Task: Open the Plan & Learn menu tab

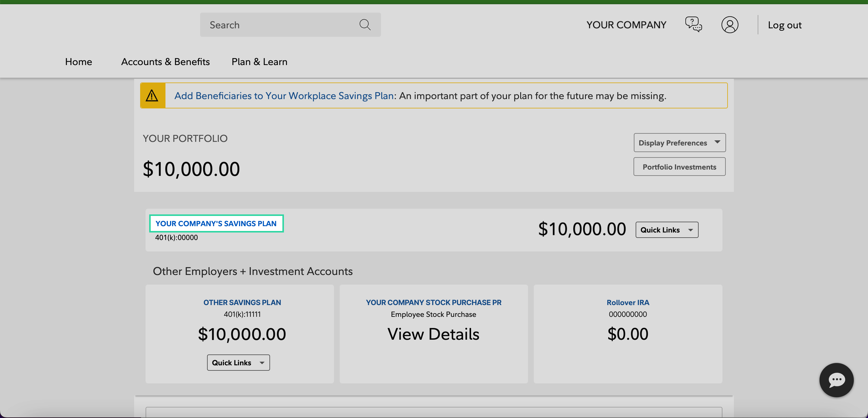Action: tap(259, 61)
